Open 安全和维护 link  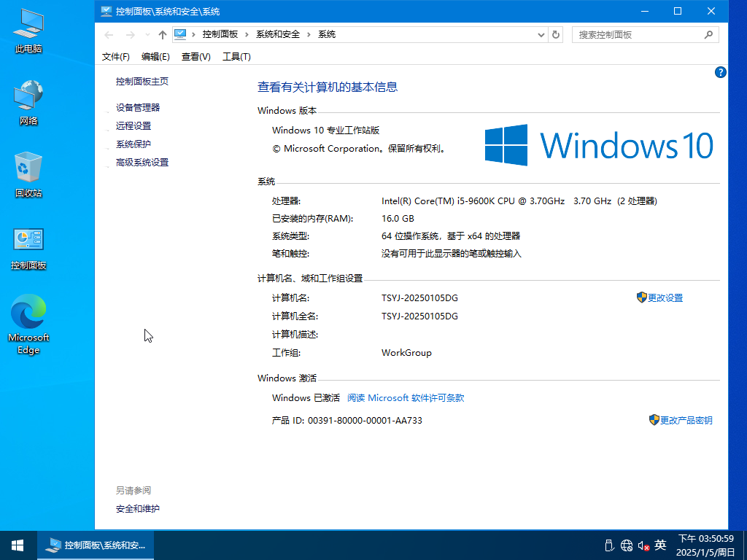138,508
